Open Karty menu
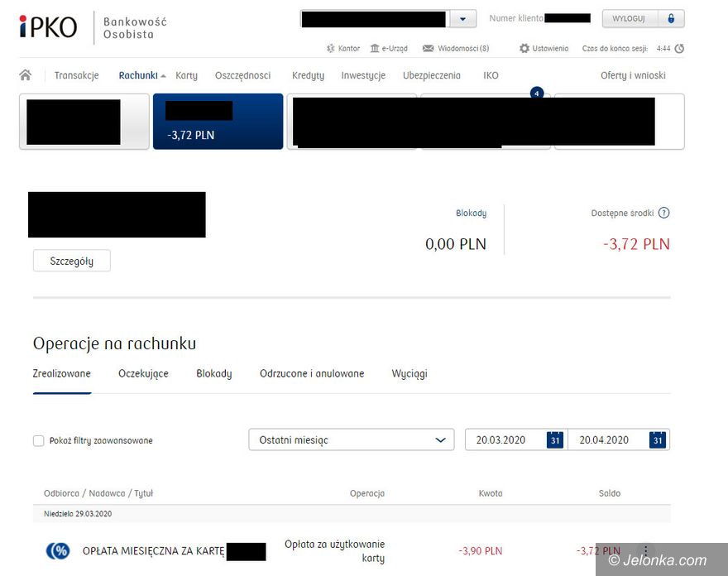The image size is (728, 576). click(x=186, y=75)
